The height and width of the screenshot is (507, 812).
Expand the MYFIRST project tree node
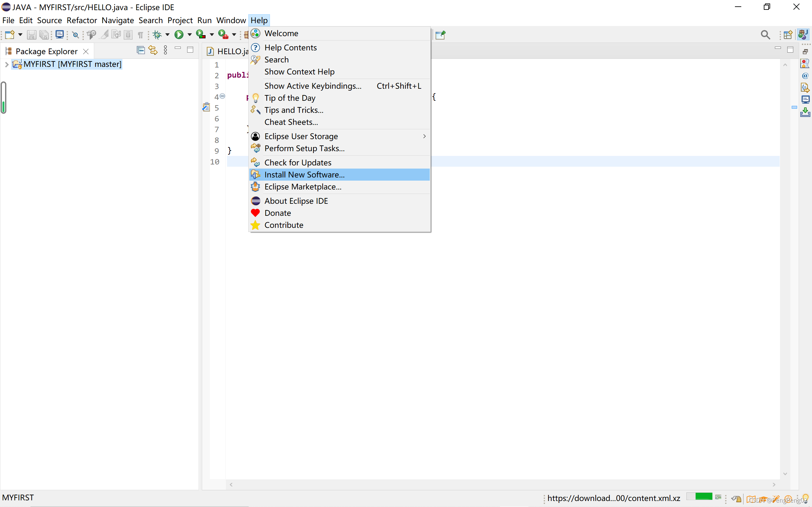(6, 64)
